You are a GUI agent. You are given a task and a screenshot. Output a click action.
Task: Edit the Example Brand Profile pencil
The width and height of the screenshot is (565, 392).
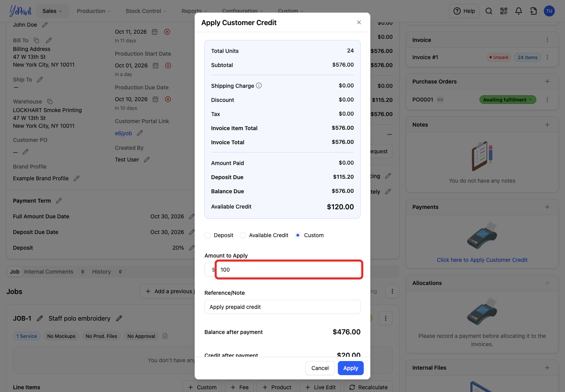point(77,178)
